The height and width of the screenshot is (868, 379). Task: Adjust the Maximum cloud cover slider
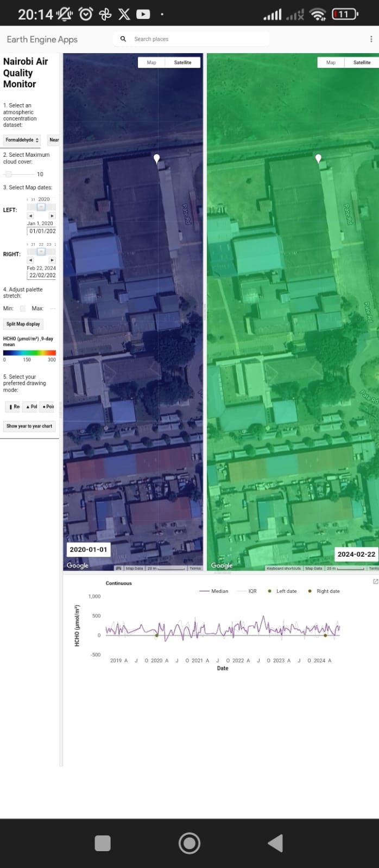click(x=19, y=174)
